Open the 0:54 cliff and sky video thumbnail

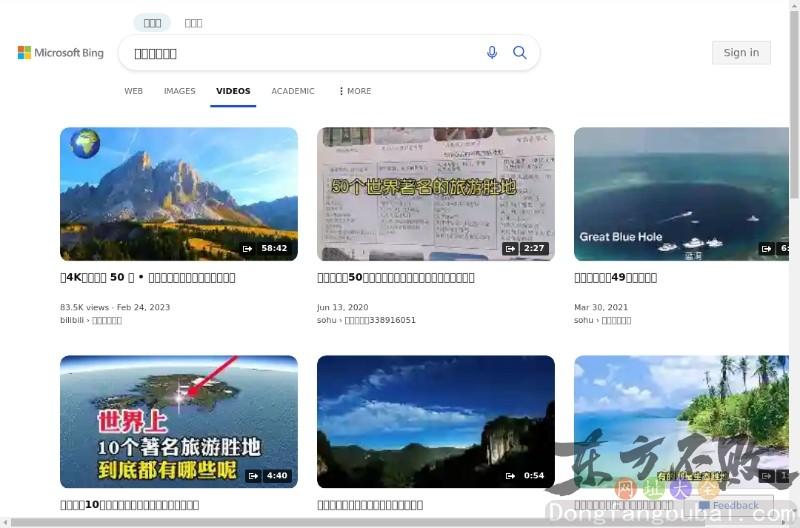436,421
